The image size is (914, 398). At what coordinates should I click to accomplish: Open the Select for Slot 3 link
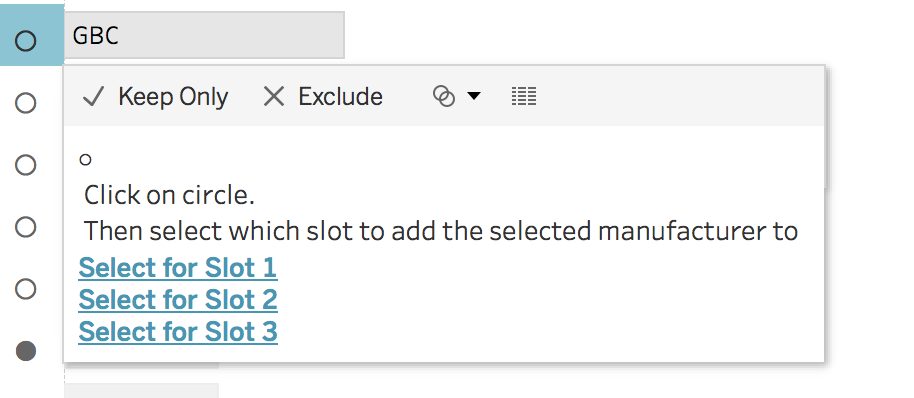tap(178, 332)
